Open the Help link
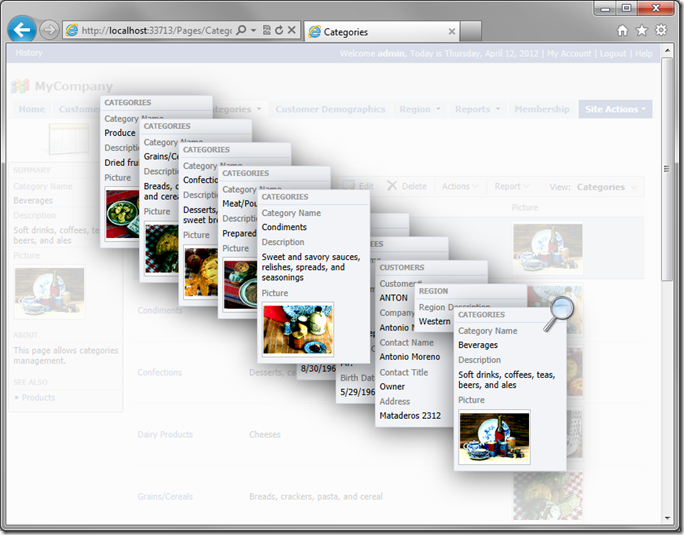Screen dimensions: 684x535 (643, 53)
